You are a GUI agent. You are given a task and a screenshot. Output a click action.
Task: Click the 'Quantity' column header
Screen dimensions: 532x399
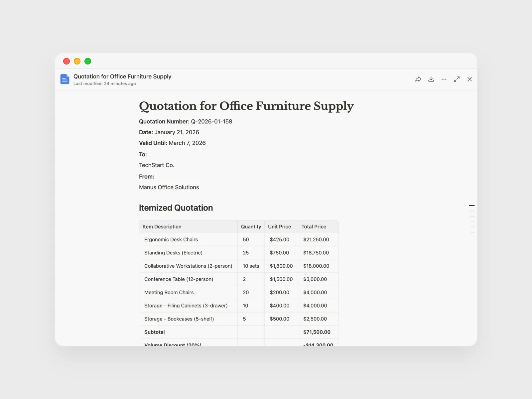click(x=251, y=227)
